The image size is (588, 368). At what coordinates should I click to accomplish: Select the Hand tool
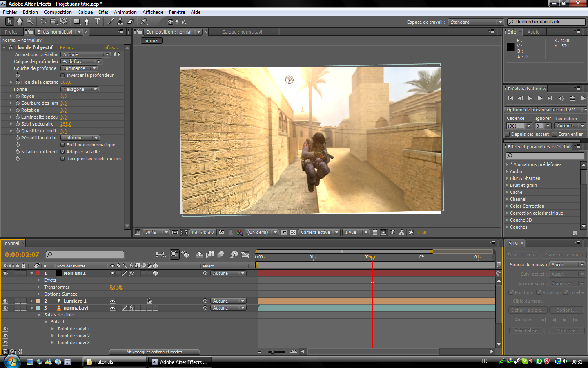tap(20, 21)
